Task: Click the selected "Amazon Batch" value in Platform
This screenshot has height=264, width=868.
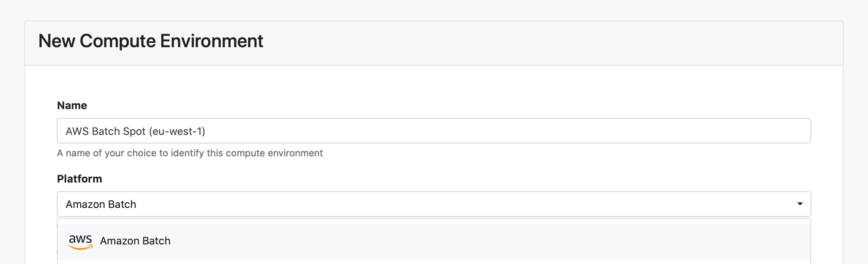Action: (101, 204)
